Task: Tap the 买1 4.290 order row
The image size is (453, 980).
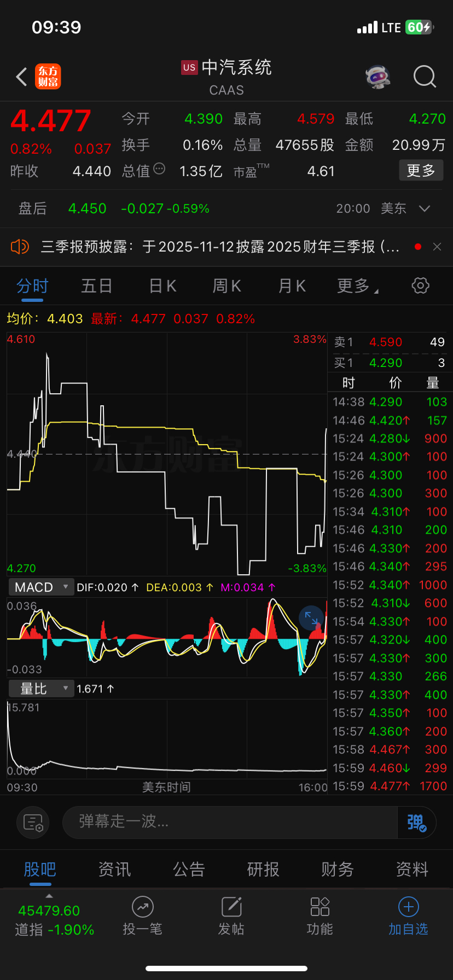Action: click(x=390, y=363)
